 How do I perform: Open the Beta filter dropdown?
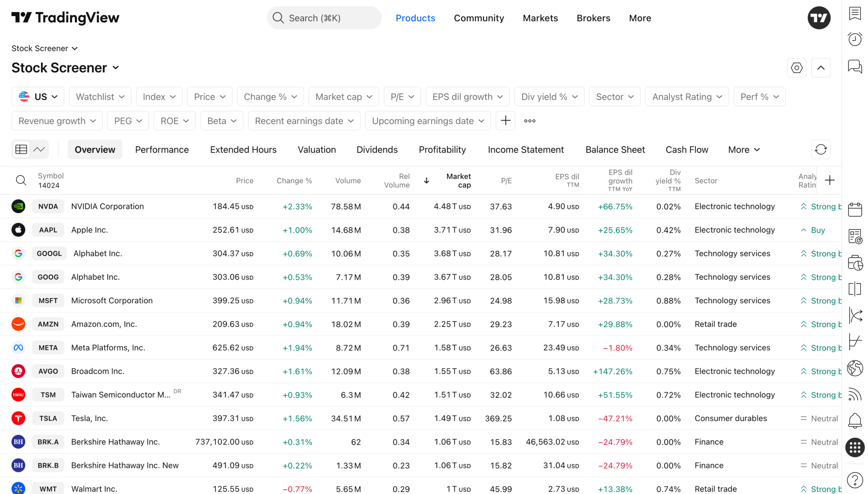click(x=221, y=121)
